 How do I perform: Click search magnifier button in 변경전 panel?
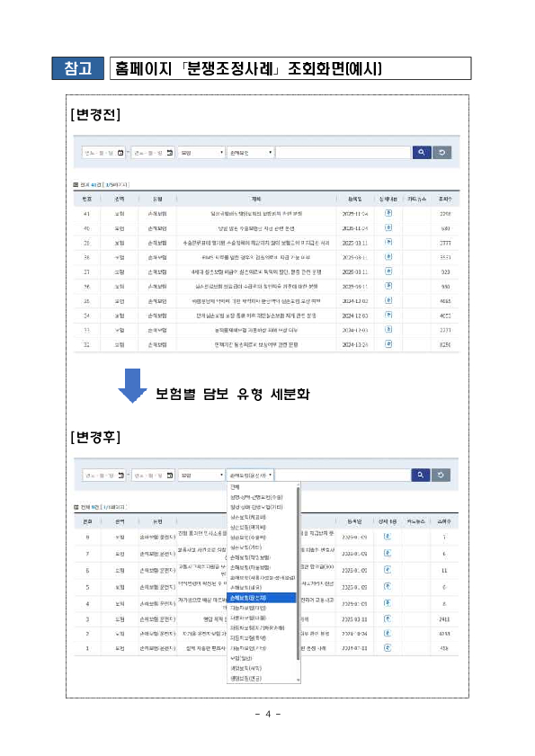(421, 152)
